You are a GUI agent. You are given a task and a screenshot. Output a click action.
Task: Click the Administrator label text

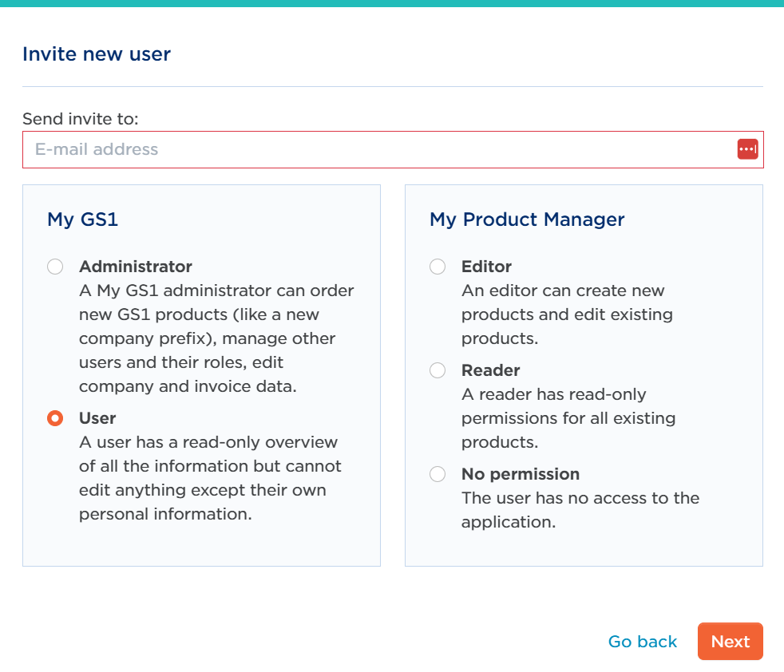(136, 267)
